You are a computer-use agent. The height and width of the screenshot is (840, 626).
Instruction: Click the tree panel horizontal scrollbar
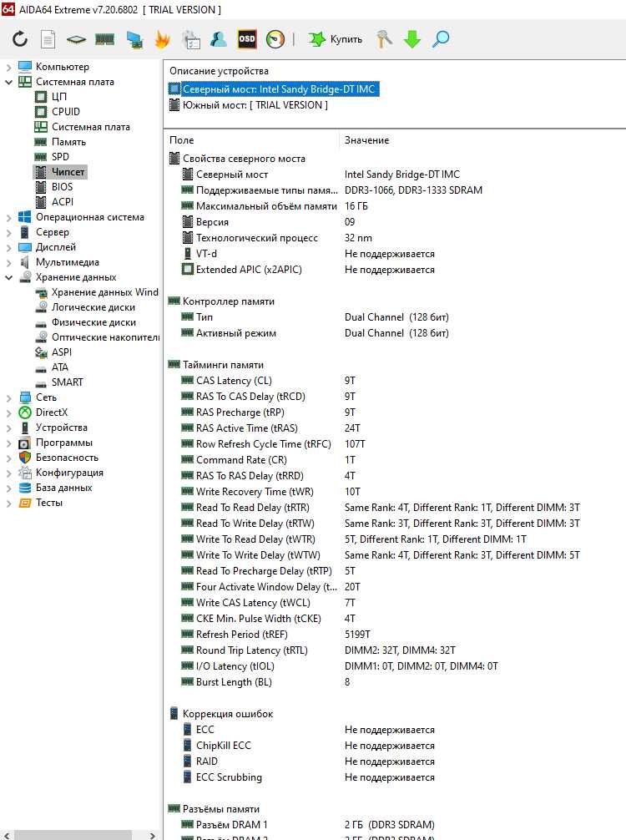click(73, 835)
